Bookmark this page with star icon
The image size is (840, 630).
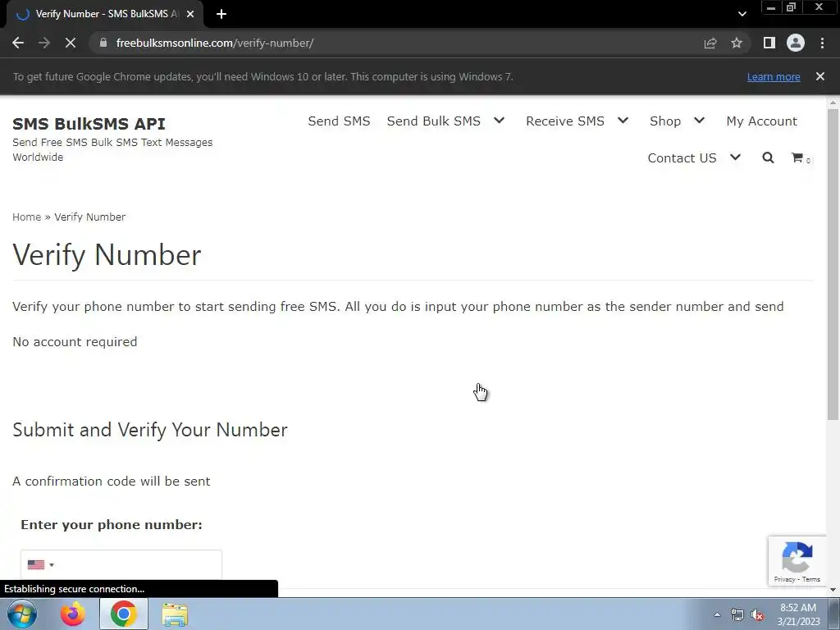[x=737, y=43]
